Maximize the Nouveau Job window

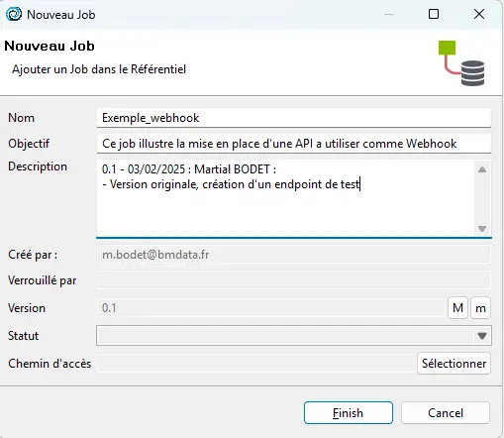(x=434, y=14)
